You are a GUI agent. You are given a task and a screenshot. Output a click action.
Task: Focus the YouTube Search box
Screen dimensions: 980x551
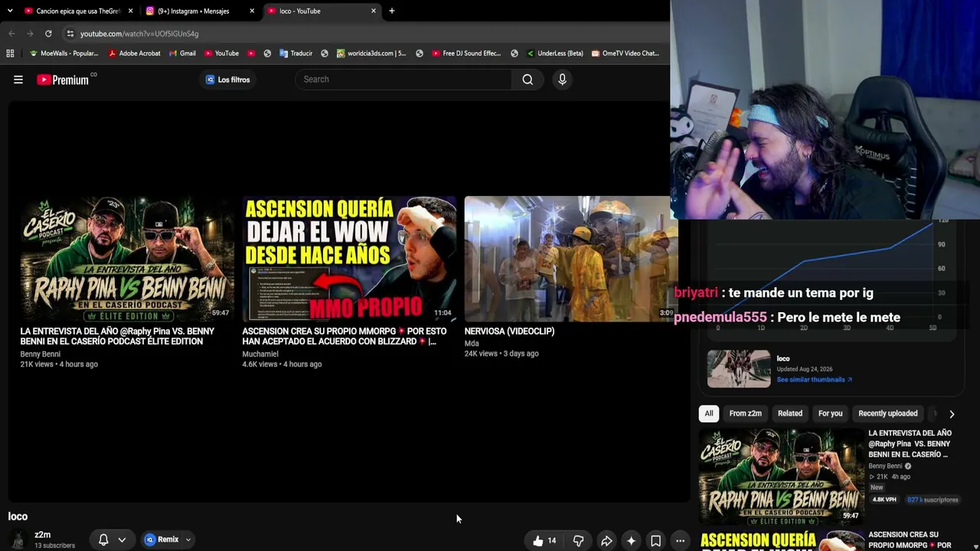tap(403, 80)
